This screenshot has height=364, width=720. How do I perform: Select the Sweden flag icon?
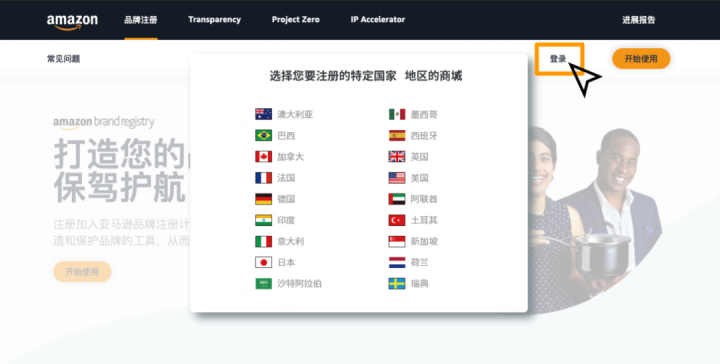[397, 283]
